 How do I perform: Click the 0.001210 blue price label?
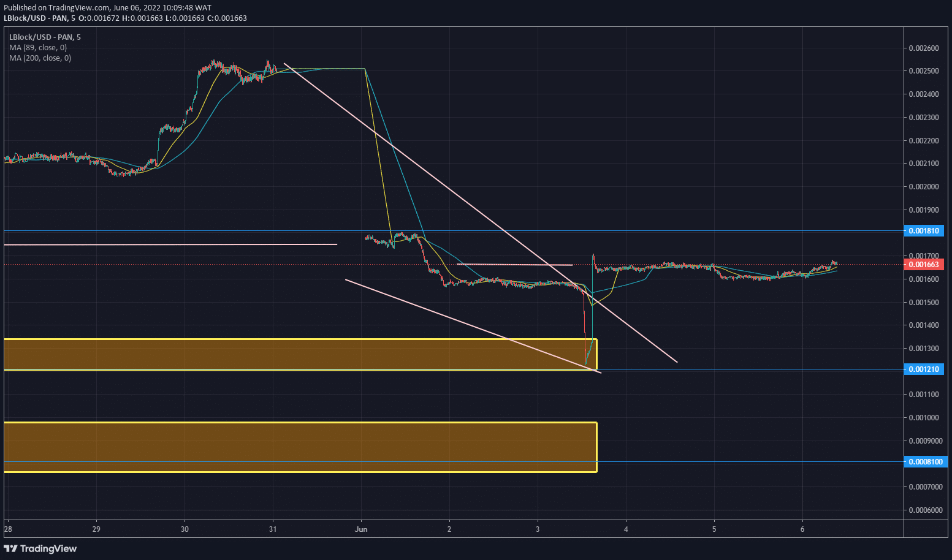(924, 369)
